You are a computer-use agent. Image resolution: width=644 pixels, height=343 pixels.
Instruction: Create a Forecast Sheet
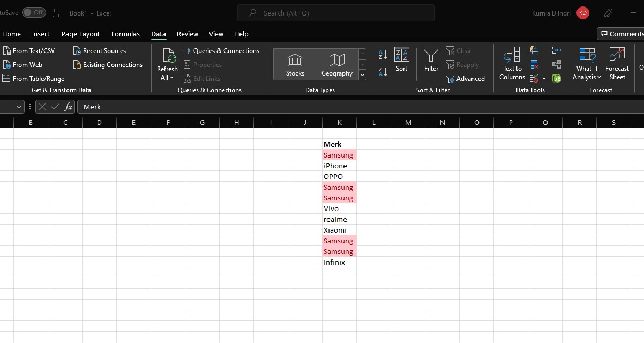coord(617,64)
